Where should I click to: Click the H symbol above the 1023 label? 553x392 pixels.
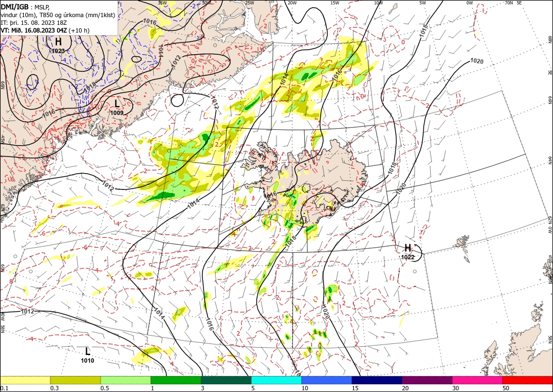58,41
